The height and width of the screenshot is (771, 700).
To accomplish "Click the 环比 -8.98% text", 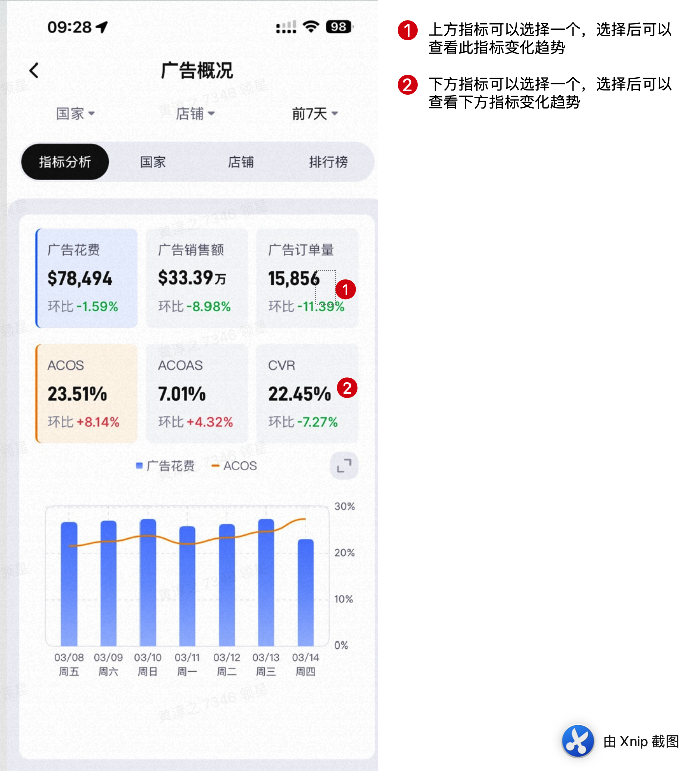I will [194, 306].
